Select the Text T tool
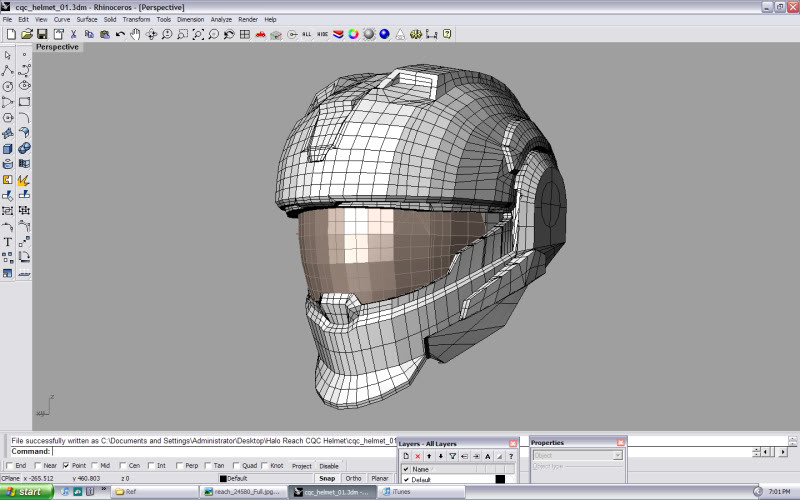Screen dimensions: 800x500 click(x=8, y=242)
